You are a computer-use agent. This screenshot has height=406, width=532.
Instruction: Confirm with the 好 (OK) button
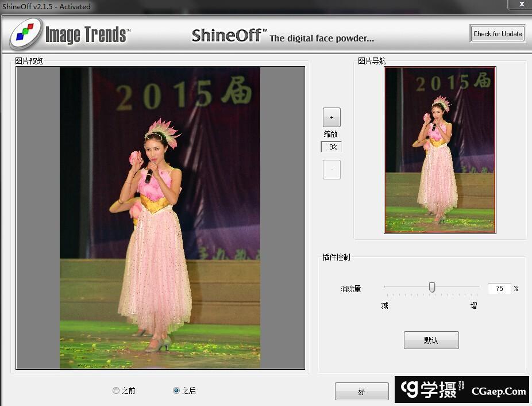click(x=361, y=391)
